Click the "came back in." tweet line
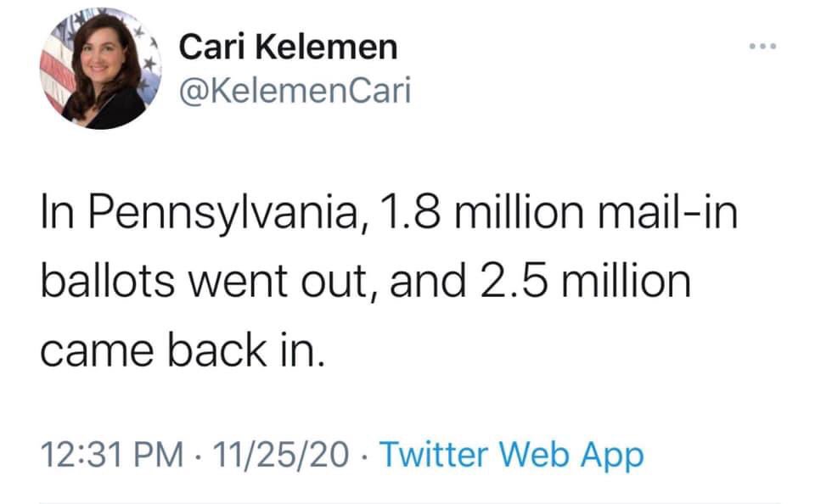 tap(182, 348)
